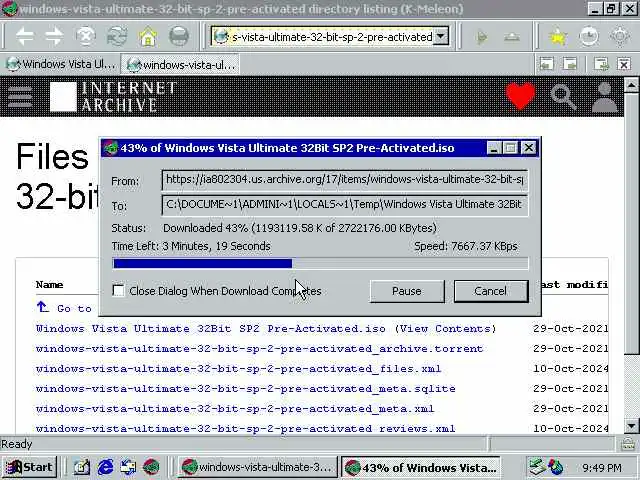Image resolution: width=640 pixels, height=480 pixels.
Task: Click the address bar URL field
Action: [330, 37]
